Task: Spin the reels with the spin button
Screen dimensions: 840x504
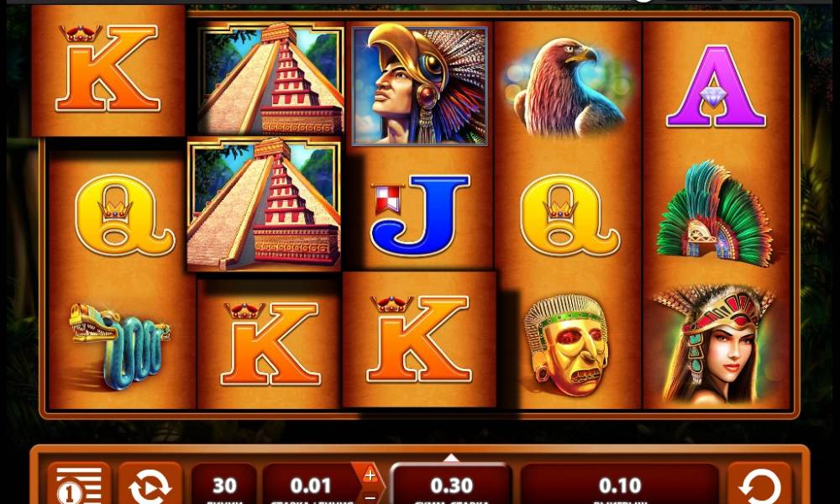Action: click(x=759, y=484)
